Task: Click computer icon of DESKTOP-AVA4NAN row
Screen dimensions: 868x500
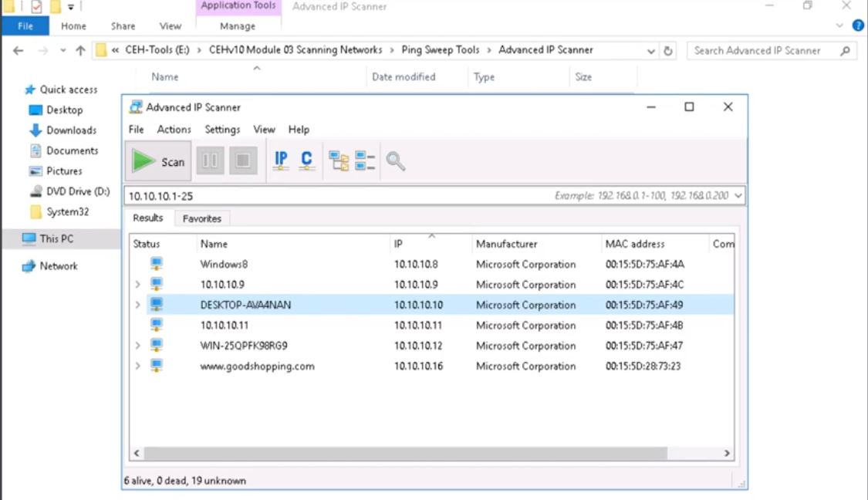Action: 157,305
